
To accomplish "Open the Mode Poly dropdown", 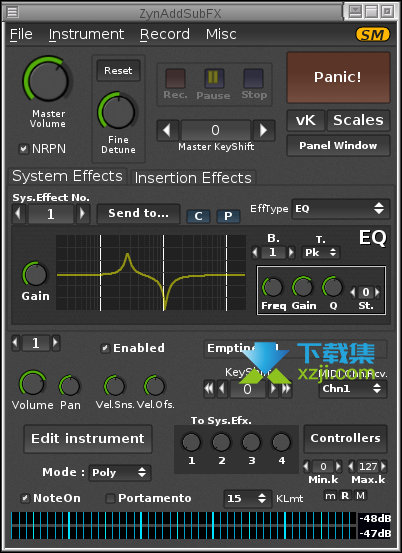I will (120, 473).
